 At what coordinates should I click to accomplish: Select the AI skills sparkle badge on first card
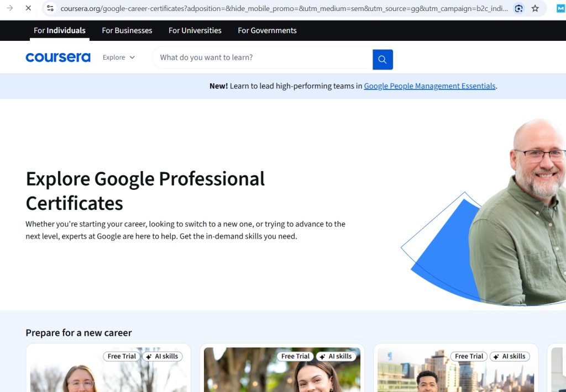coord(162,356)
